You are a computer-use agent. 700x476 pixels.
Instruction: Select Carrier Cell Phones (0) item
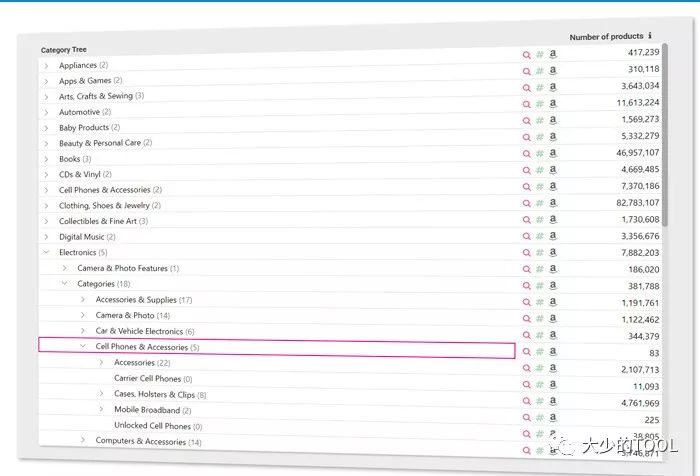(153, 379)
